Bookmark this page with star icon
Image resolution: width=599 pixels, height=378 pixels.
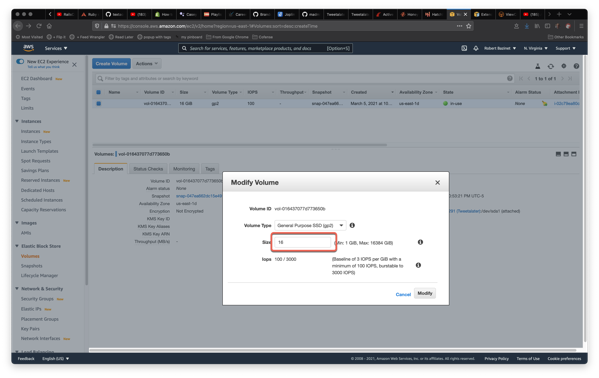point(469,26)
